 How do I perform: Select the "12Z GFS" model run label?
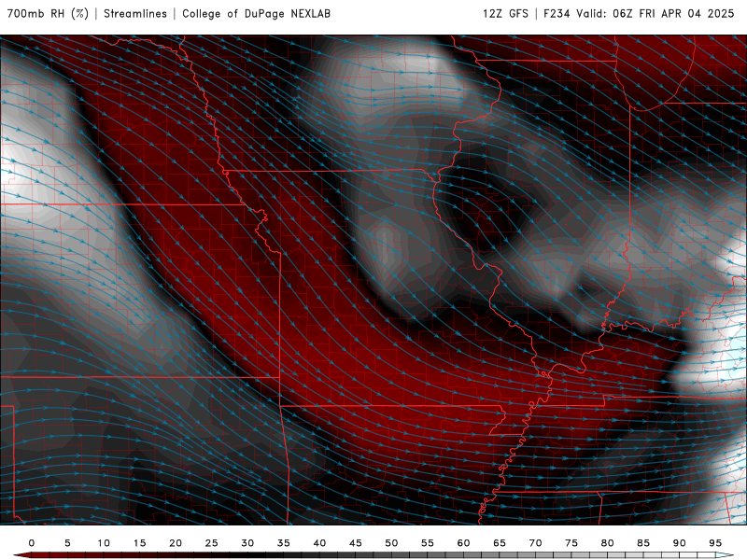click(505, 13)
